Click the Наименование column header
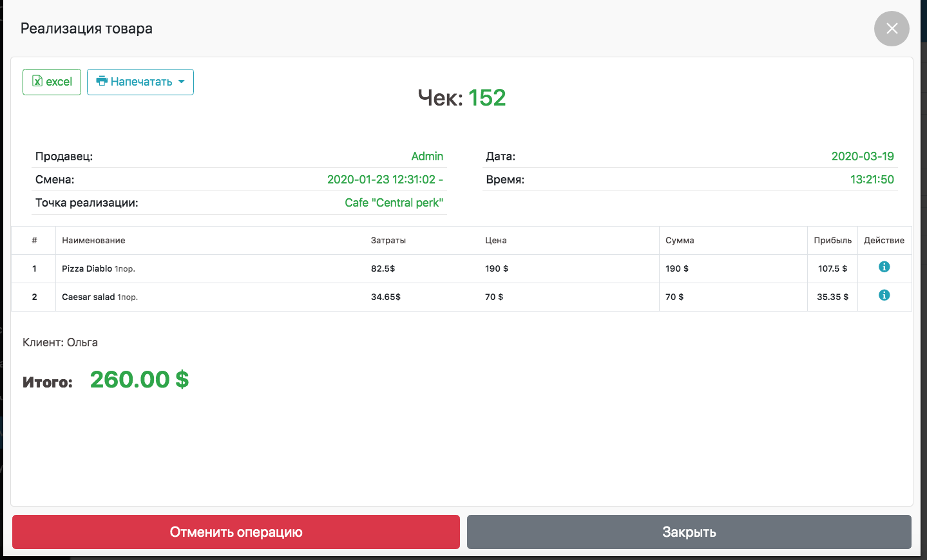The width and height of the screenshot is (927, 560). point(93,240)
